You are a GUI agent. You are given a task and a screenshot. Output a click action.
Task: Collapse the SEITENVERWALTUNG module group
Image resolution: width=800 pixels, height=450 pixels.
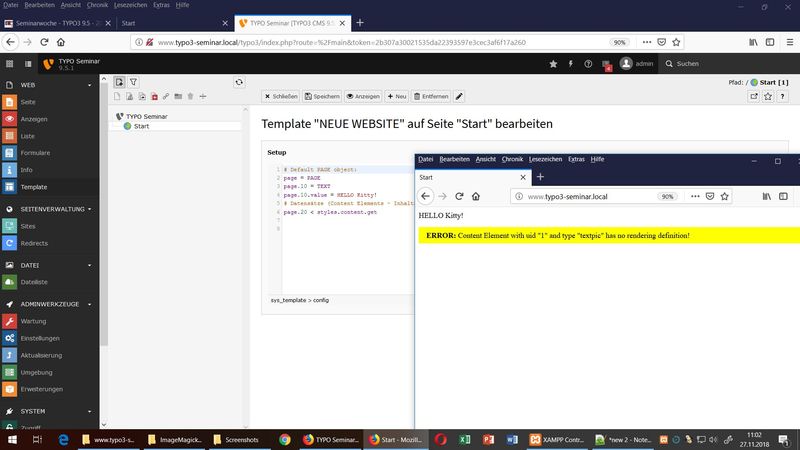(89, 209)
